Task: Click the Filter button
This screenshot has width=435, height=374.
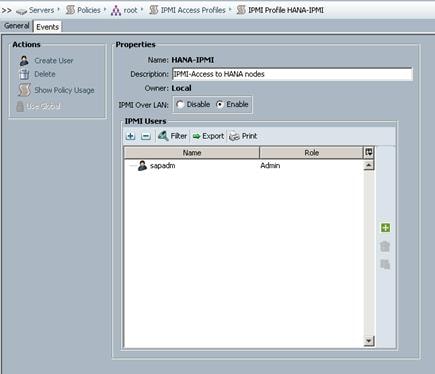Action: 172,136
